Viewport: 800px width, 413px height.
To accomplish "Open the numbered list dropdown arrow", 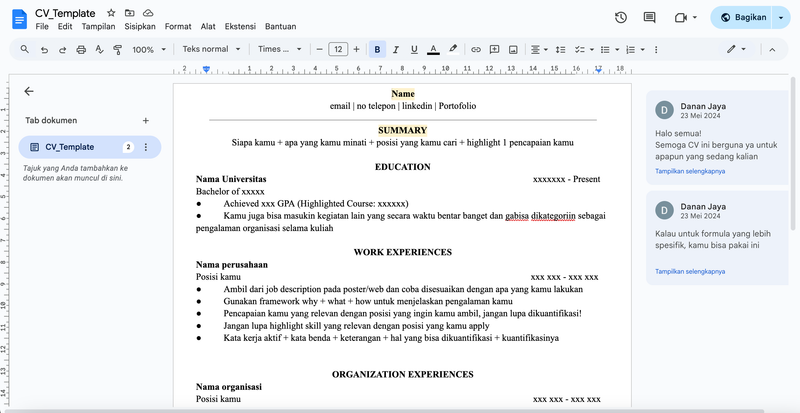I will click(x=642, y=50).
